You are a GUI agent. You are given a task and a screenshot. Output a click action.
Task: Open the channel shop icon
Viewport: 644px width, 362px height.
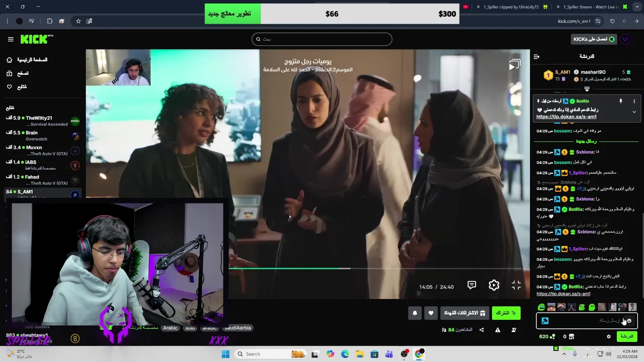pyautogui.click(x=571, y=336)
